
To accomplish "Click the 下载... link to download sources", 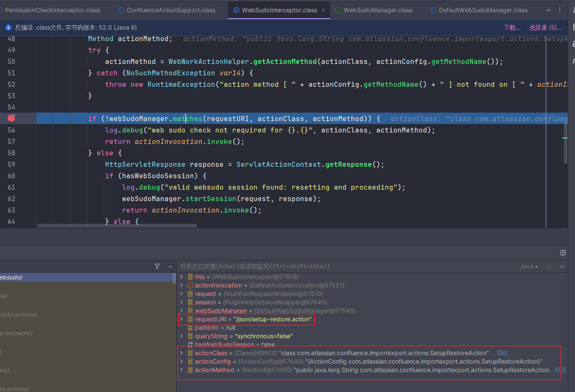I will [512, 28].
